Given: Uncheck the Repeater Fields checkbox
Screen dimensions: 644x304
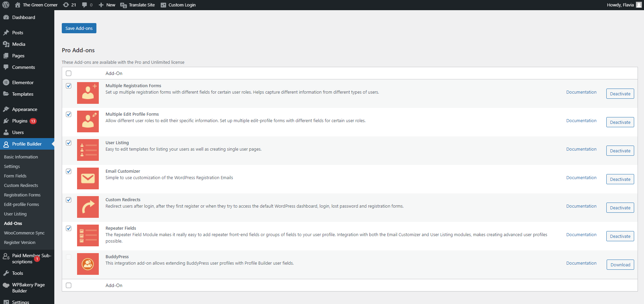Looking at the screenshot, I should point(69,228).
